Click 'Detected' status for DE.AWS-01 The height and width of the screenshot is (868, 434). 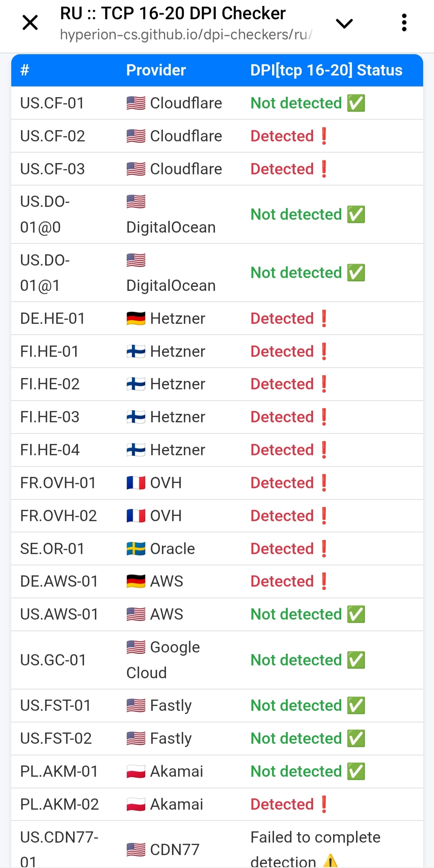(x=282, y=581)
